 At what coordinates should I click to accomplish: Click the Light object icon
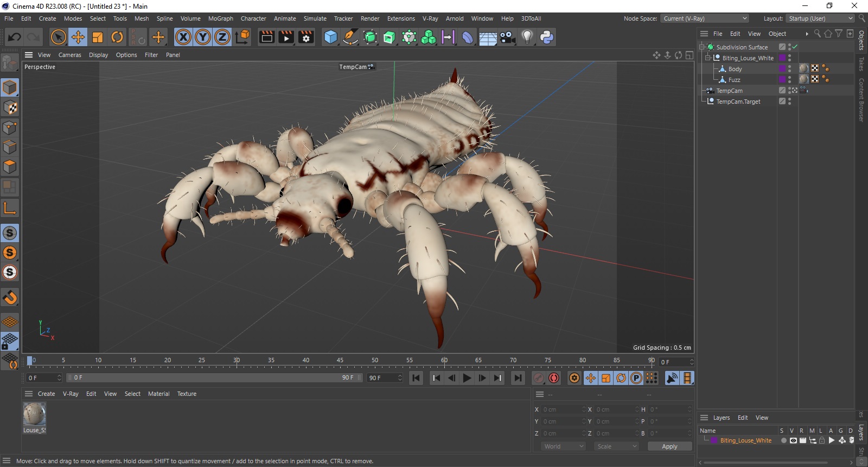pyautogui.click(x=527, y=37)
